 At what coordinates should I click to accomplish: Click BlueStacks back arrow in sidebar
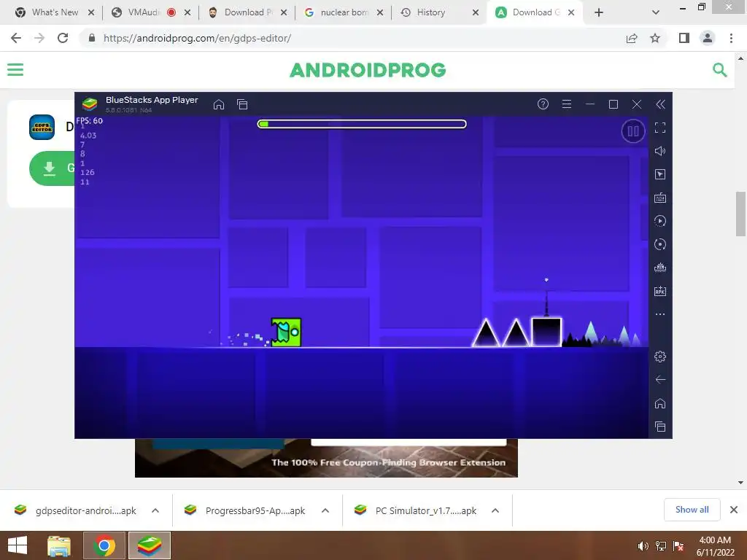click(x=660, y=379)
